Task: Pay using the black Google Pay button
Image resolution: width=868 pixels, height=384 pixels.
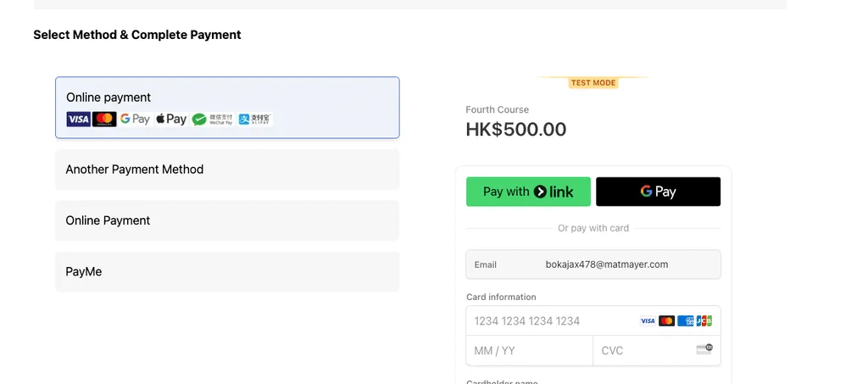Action: pos(658,192)
